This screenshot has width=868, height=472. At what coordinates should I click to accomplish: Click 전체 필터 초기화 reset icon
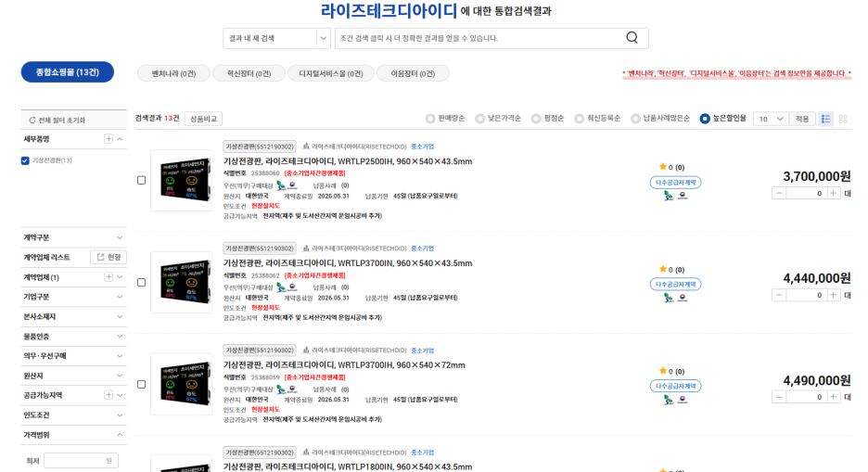click(32, 121)
